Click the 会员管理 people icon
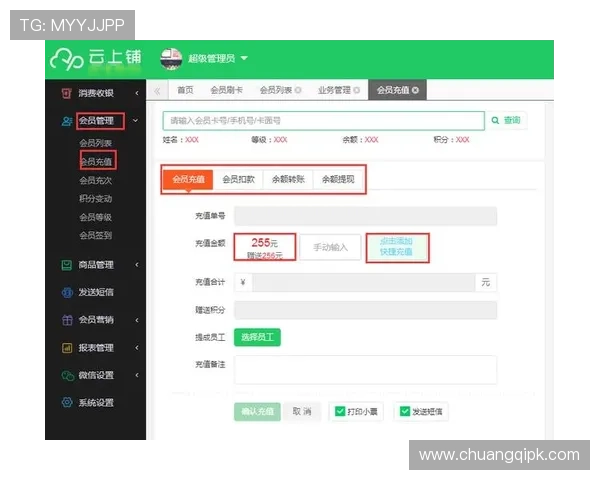This screenshot has height=480, width=600. [67, 121]
